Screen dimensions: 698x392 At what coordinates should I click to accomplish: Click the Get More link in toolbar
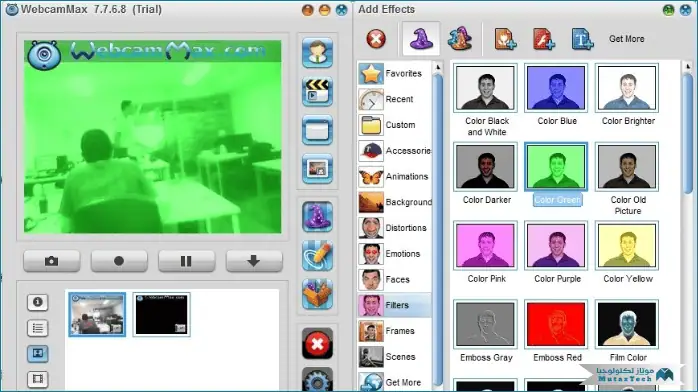point(626,39)
